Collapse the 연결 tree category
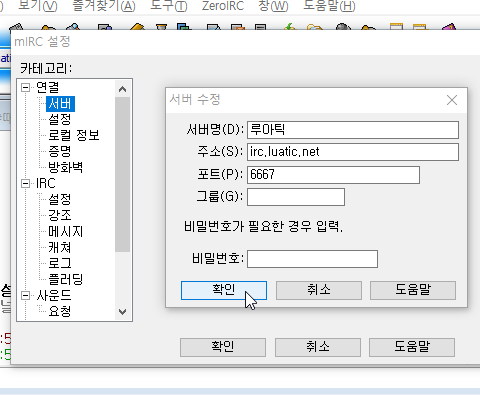Viewport: 480px width, 395px height. tap(25, 88)
